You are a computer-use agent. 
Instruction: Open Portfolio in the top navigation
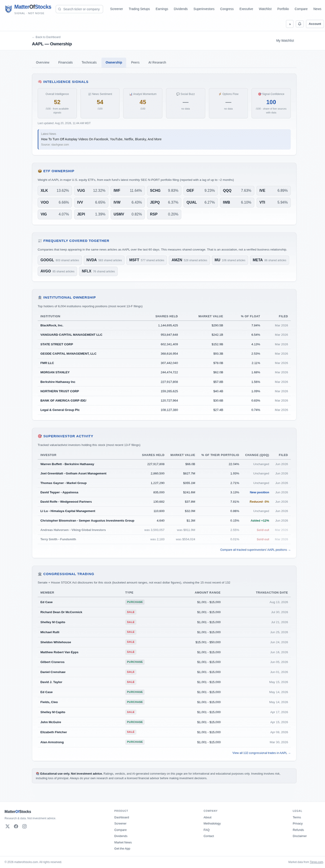point(283,9)
